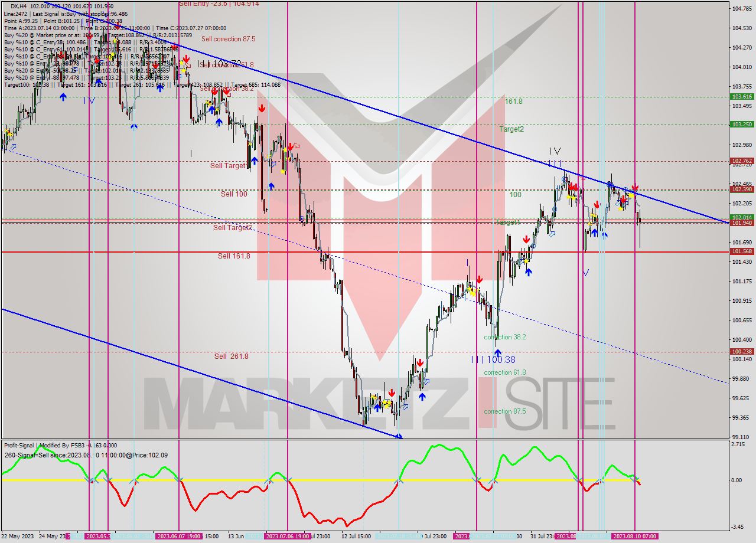Click the 2023.06.07 19:00 time marker
Viewport: 756px width, 543px height.
180,536
